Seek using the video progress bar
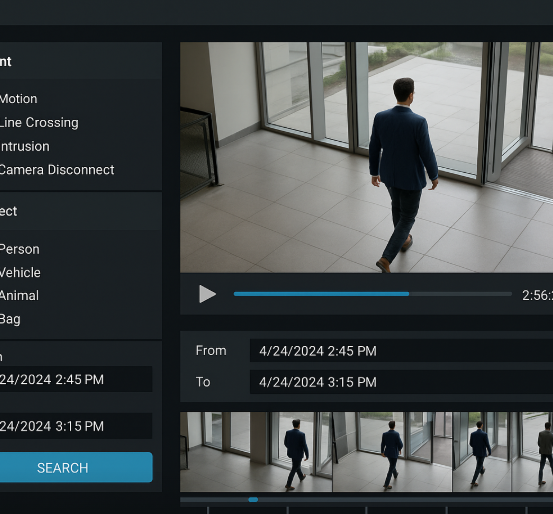 (x=372, y=294)
